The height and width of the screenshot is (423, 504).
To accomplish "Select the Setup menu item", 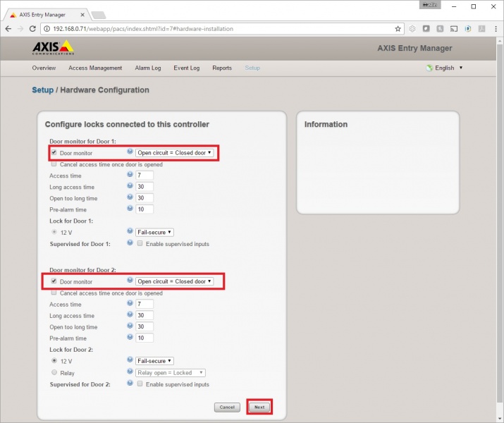I will tap(252, 68).
